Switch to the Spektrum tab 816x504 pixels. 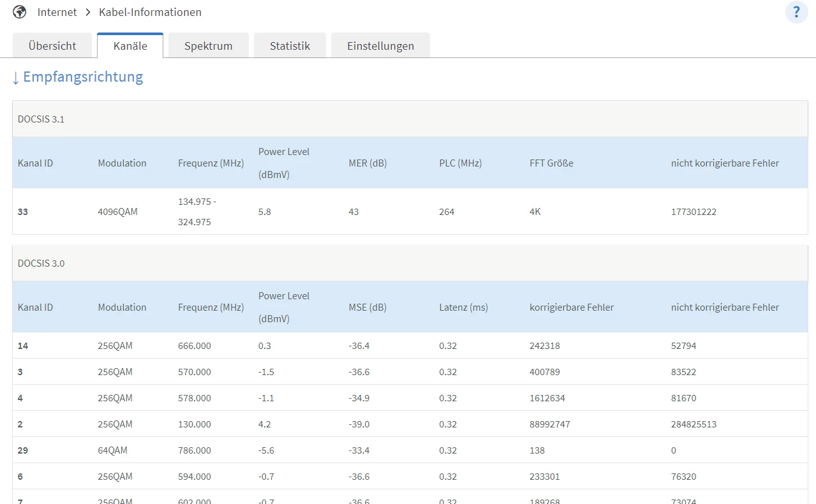click(x=208, y=46)
